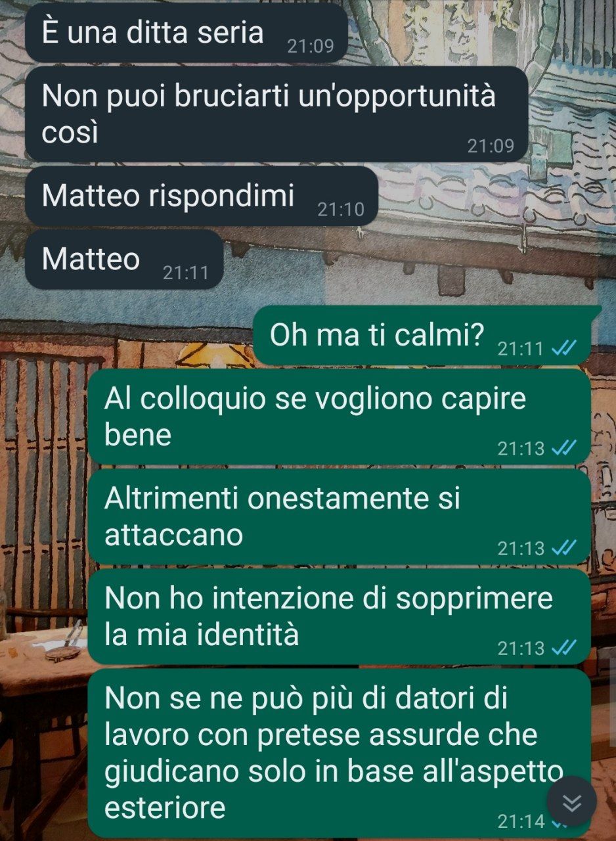Click the 21:10 timestamp on "Matteo rispondimi"
The height and width of the screenshot is (841, 616).
[340, 210]
